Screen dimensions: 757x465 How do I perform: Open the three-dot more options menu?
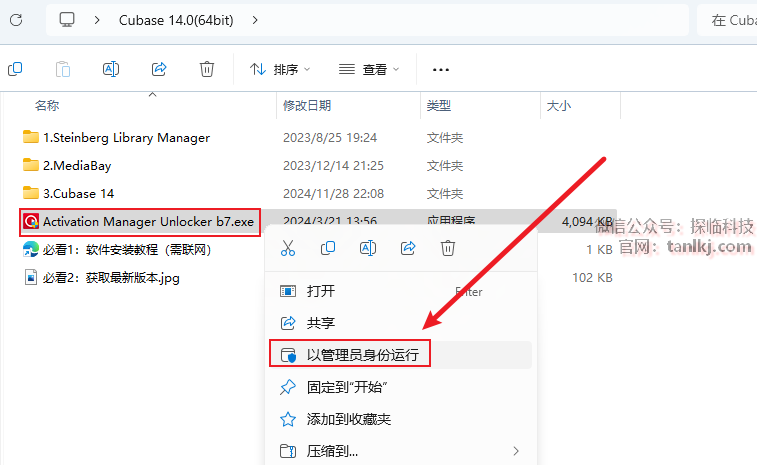pyautogui.click(x=441, y=70)
